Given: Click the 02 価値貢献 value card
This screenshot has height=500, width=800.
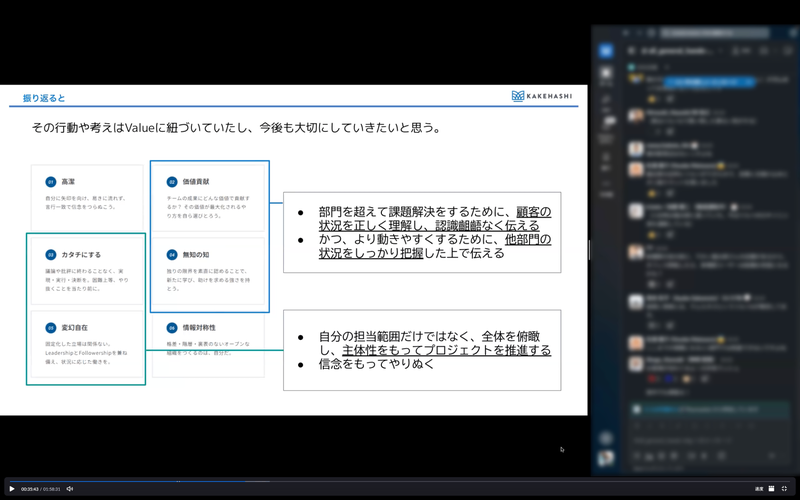Looking at the screenshot, I should tap(208, 197).
